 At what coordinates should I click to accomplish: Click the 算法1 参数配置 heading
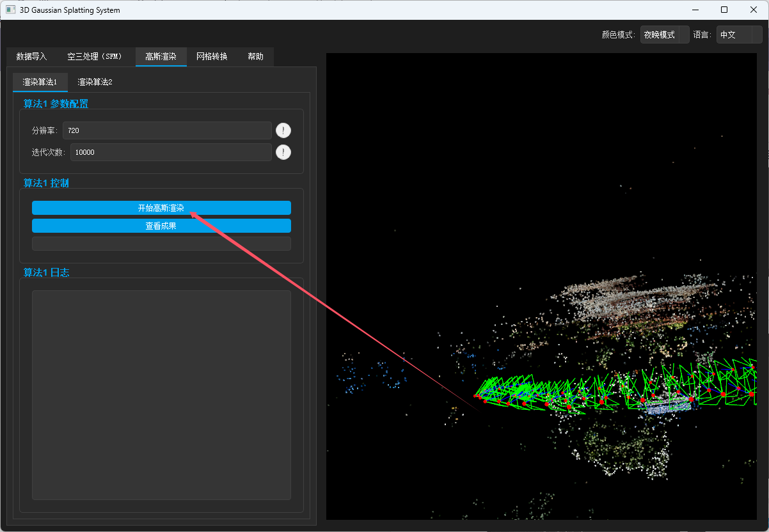[56, 104]
